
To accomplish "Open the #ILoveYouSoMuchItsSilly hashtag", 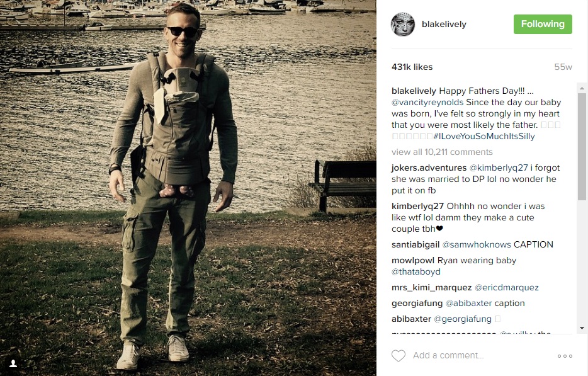I will pos(483,136).
